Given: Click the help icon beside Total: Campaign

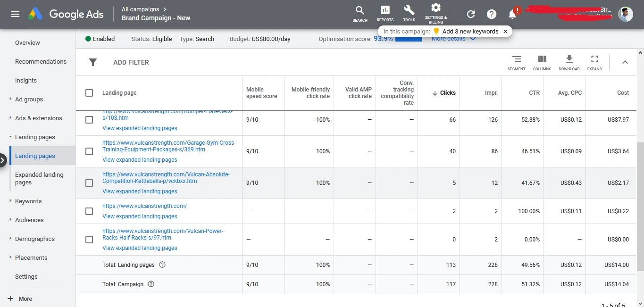Looking at the screenshot, I should click(x=151, y=284).
